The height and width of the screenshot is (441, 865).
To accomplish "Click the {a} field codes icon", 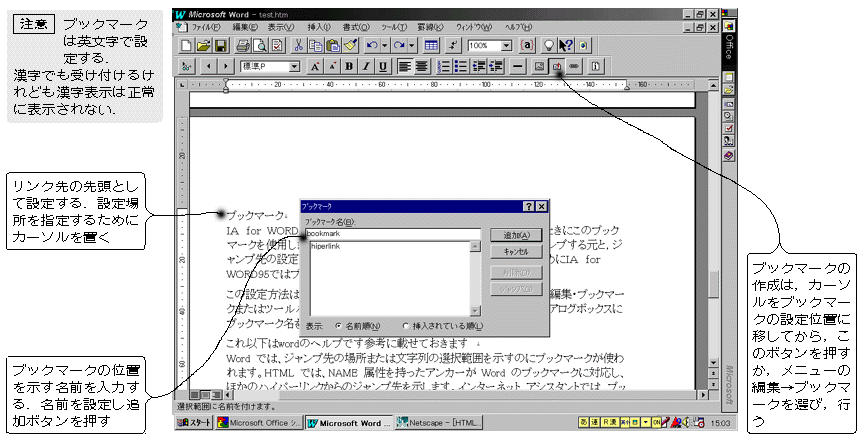I will point(527,45).
